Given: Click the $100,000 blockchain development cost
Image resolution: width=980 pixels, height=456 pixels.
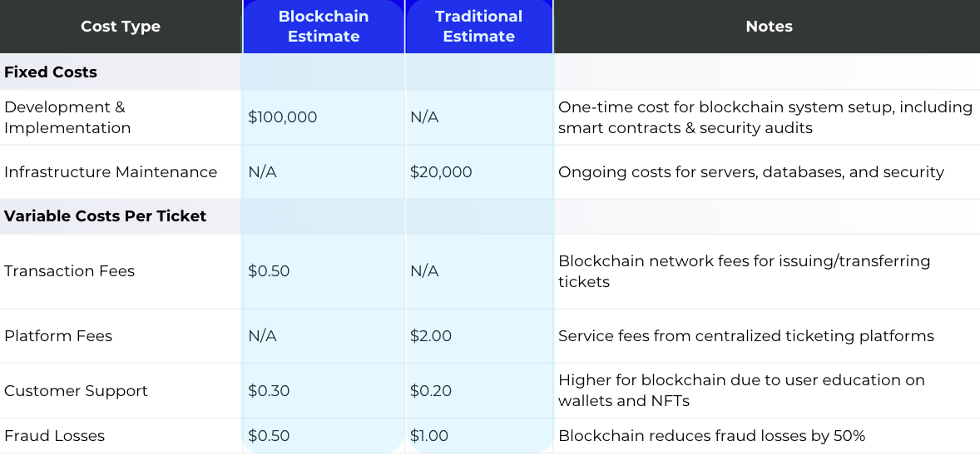Looking at the screenshot, I should tap(283, 117).
